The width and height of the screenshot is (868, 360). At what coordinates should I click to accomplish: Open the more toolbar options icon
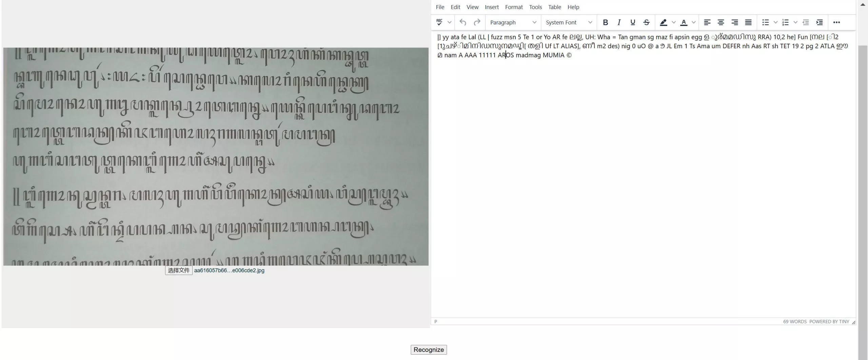(x=836, y=22)
